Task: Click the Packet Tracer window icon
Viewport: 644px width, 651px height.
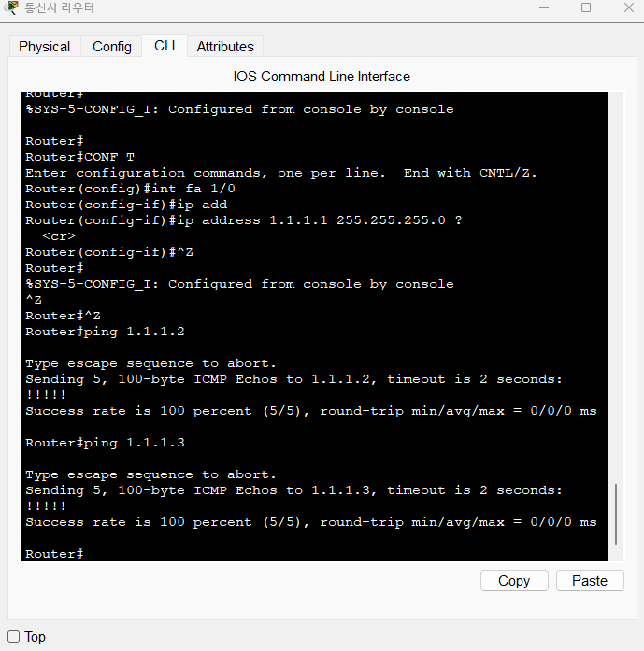Action: 11,7
